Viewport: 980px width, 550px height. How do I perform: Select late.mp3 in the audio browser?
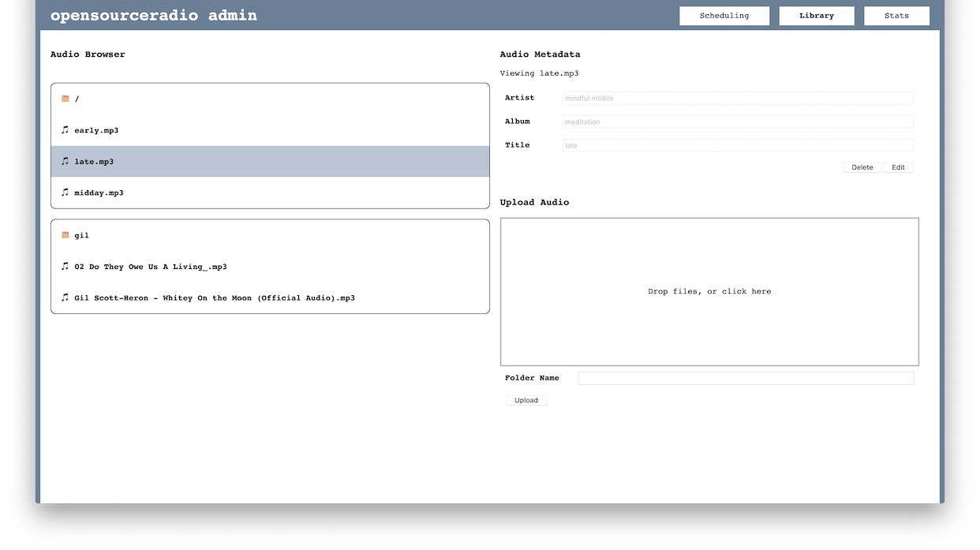(270, 161)
